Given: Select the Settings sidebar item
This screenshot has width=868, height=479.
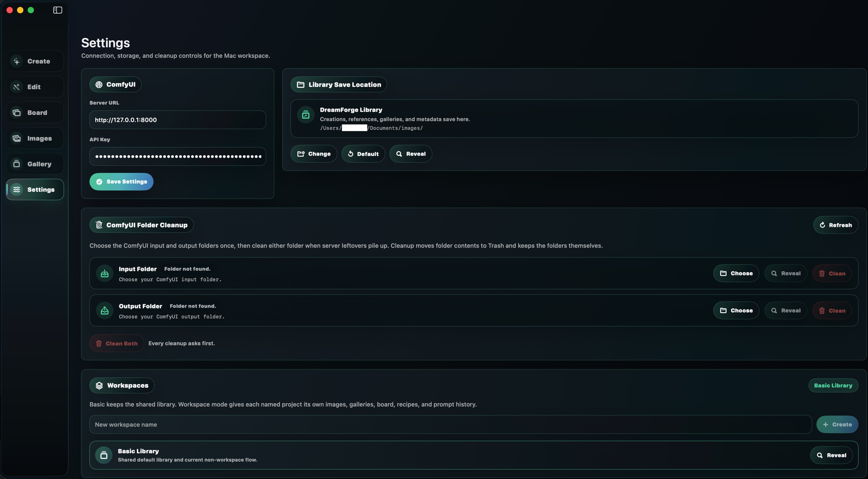Looking at the screenshot, I should click(x=35, y=189).
